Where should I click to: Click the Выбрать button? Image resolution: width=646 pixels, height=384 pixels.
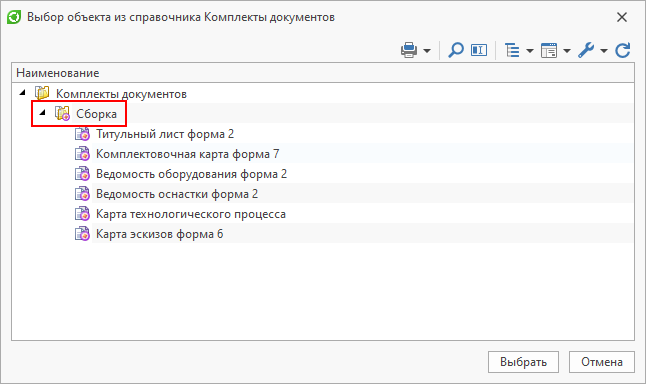point(523,362)
